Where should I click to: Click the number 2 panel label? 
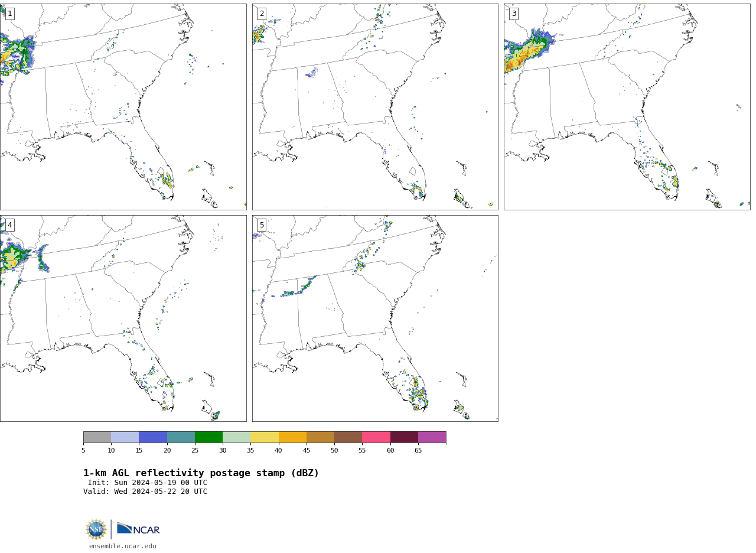point(262,14)
